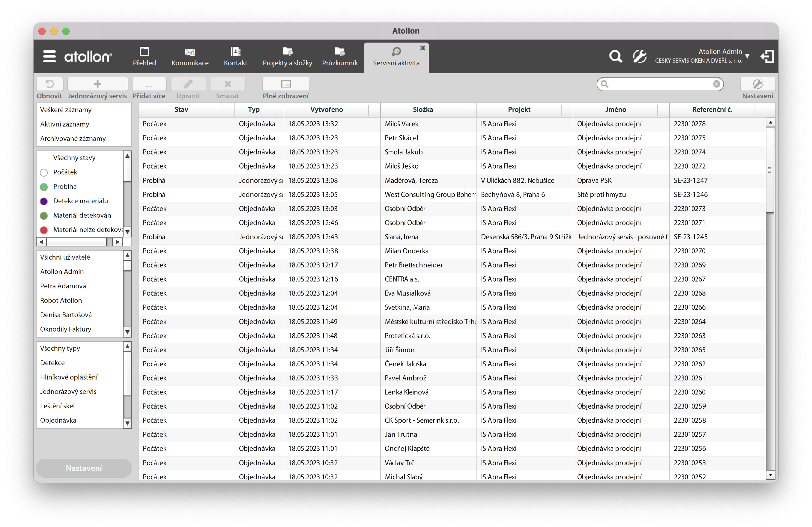Viewport: 812px width, 527px height.
Task: Open the global search magnifier icon
Action: pyautogui.click(x=616, y=56)
